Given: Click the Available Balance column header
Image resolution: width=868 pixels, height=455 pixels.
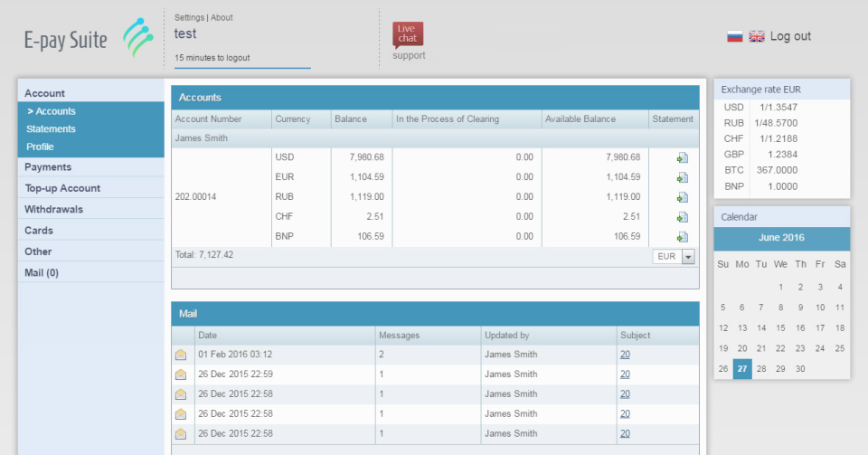Looking at the screenshot, I should [x=580, y=119].
